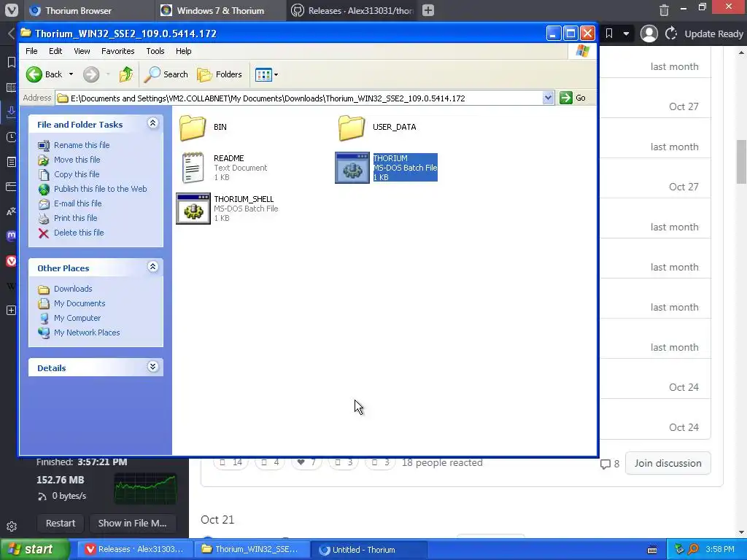This screenshot has width=747, height=560.
Task: Open the Back history dropdown arrow
Action: 71,74
